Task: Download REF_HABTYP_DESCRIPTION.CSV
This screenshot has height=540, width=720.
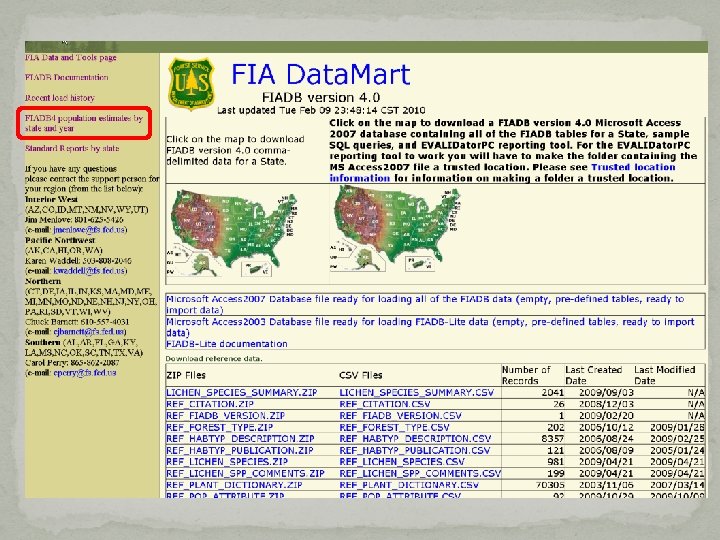Action: pos(415,439)
